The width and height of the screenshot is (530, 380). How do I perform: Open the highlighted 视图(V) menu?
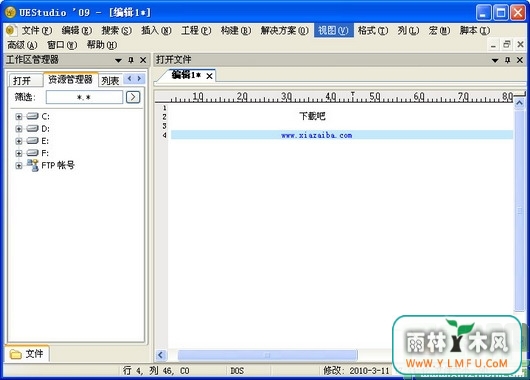pyautogui.click(x=333, y=30)
